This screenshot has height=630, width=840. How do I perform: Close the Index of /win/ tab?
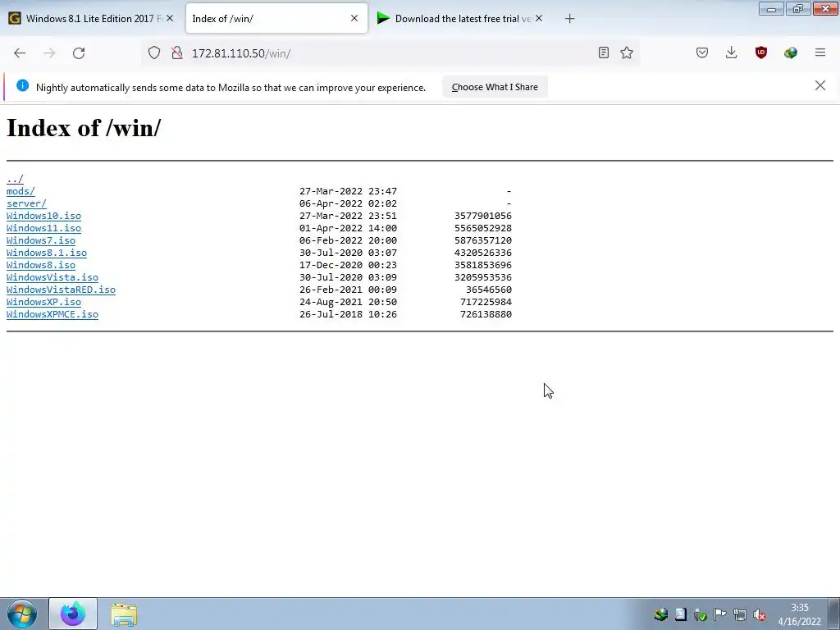(x=354, y=18)
